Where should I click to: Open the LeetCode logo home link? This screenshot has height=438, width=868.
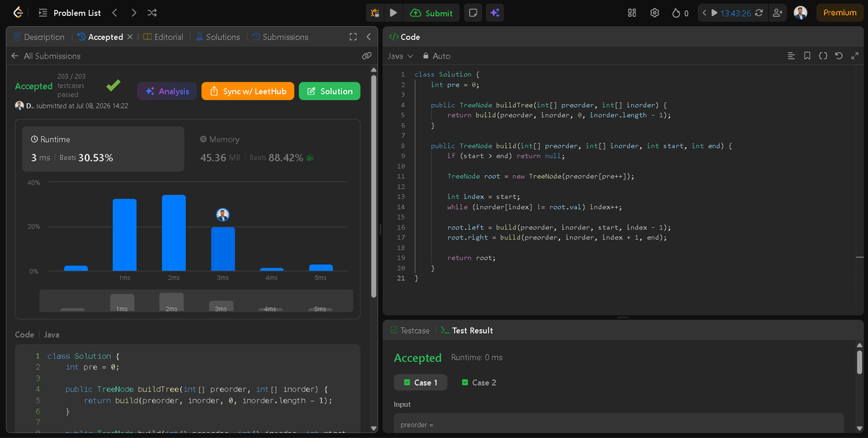[17, 12]
